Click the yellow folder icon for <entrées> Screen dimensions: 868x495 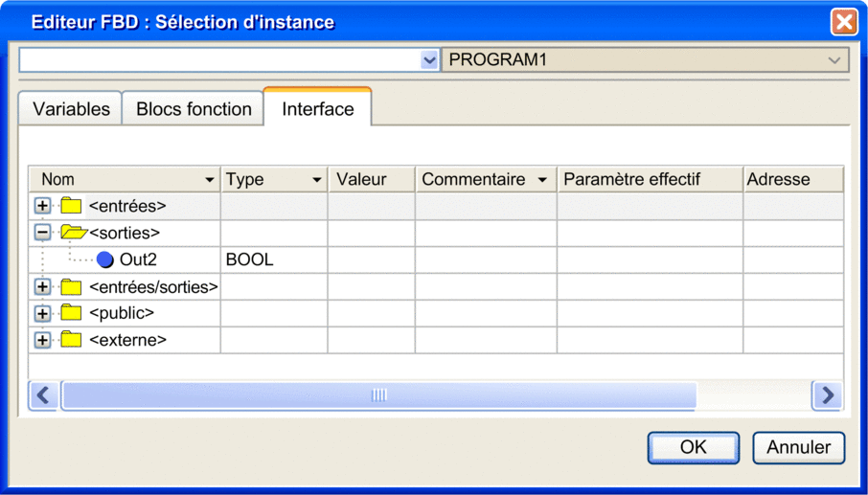[x=71, y=206]
